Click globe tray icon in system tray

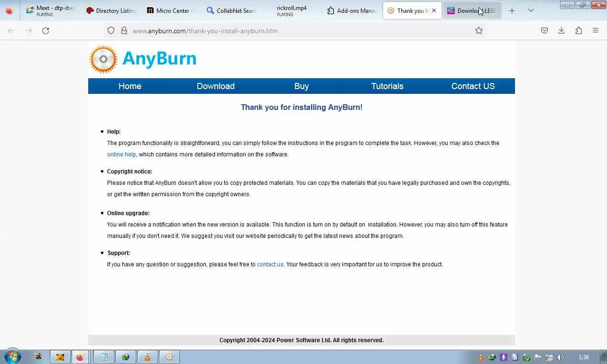pos(492,357)
